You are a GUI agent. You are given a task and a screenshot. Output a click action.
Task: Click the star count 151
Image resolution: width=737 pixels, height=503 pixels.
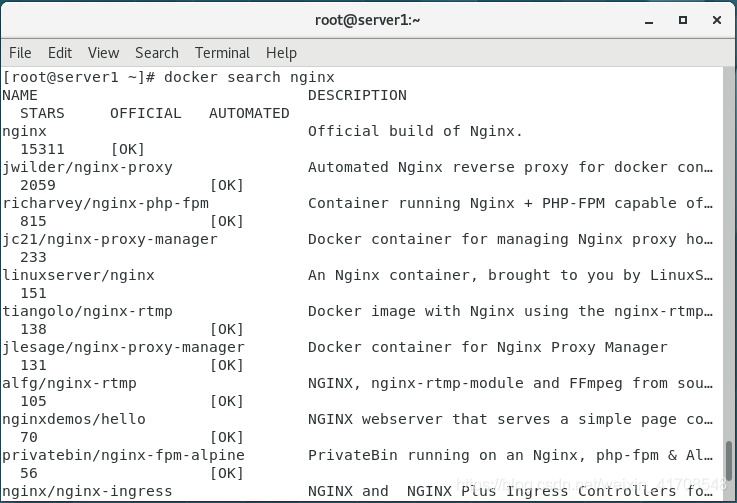point(33,293)
